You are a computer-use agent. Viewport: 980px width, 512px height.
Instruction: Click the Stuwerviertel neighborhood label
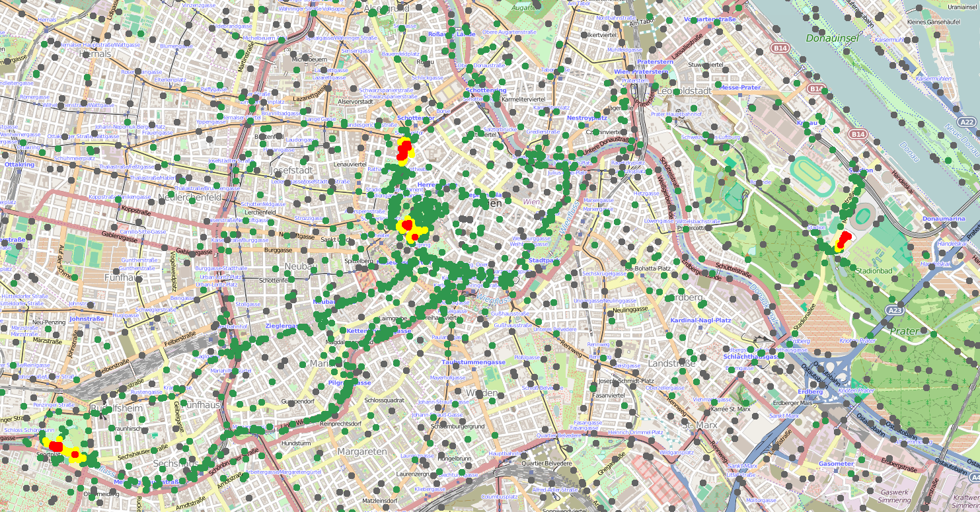pos(705,65)
